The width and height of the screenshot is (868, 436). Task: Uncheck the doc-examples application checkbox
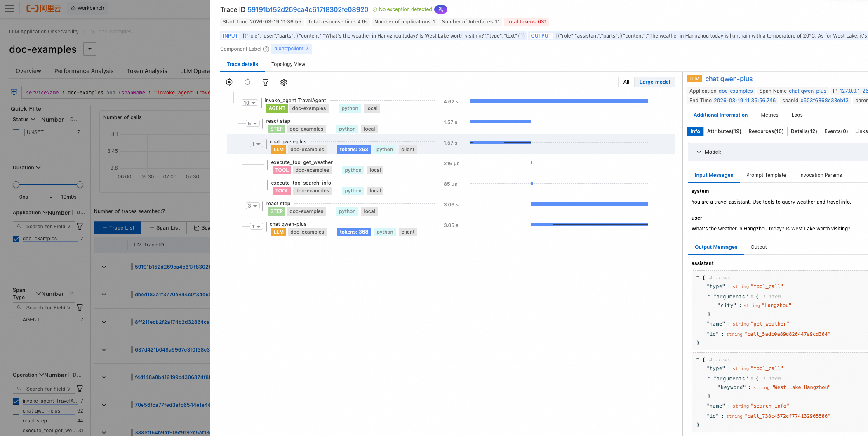[16, 239]
